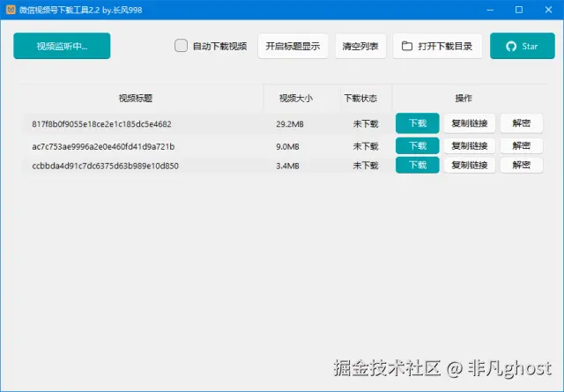Click the 9.0MB size cell
Image resolution: width=564 pixels, height=392 pixels.
coord(288,147)
